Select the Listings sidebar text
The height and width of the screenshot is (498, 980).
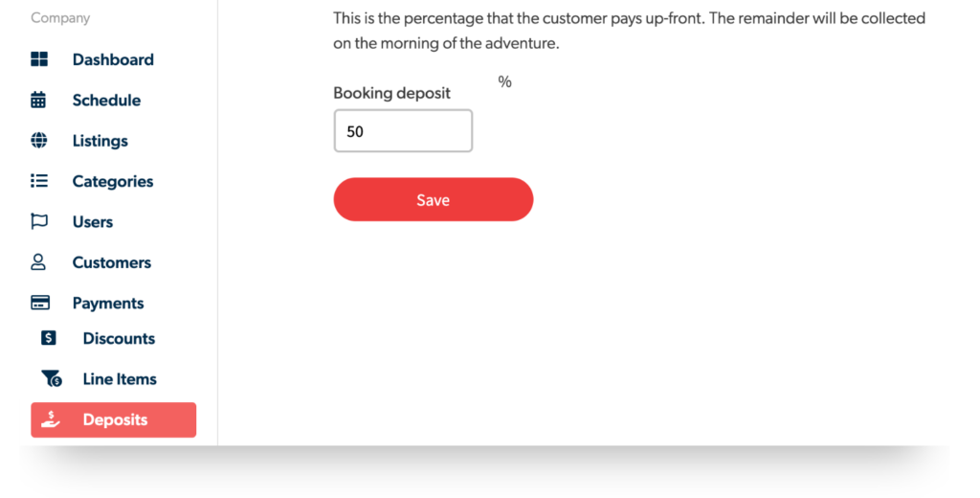tap(100, 141)
